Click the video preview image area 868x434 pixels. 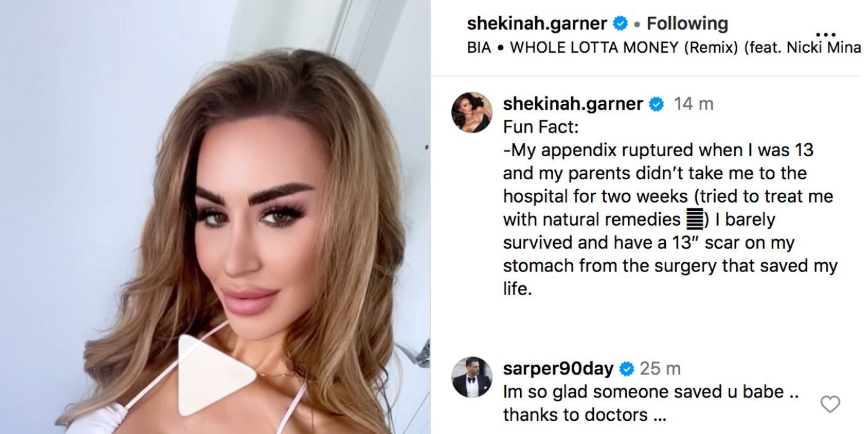(x=215, y=217)
